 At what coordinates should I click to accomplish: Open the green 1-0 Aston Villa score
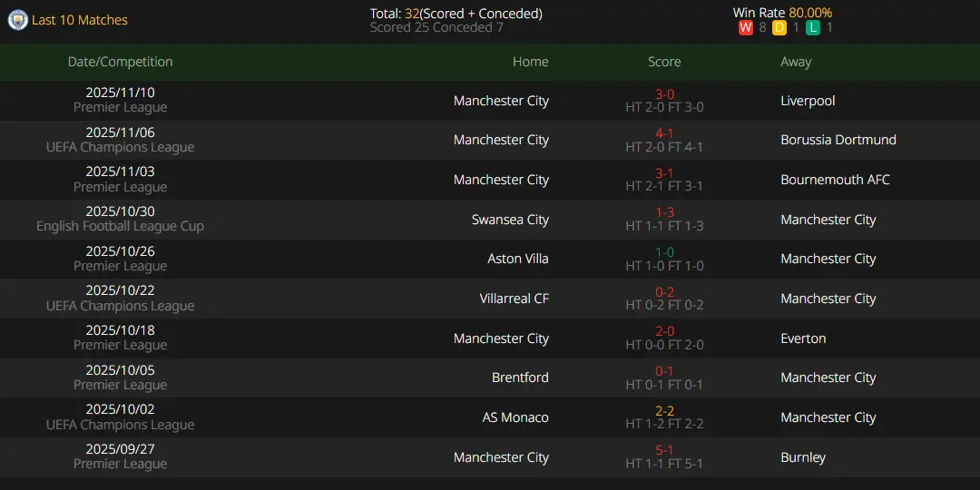point(664,252)
